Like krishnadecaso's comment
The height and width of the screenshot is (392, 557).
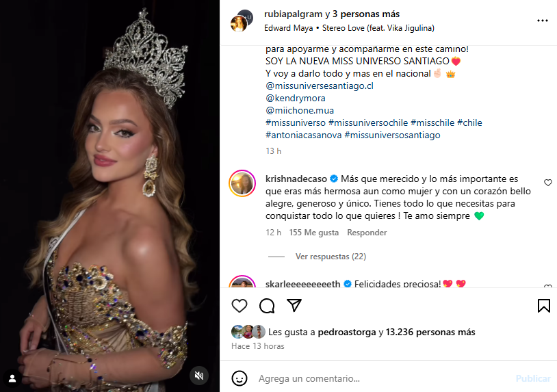(548, 183)
